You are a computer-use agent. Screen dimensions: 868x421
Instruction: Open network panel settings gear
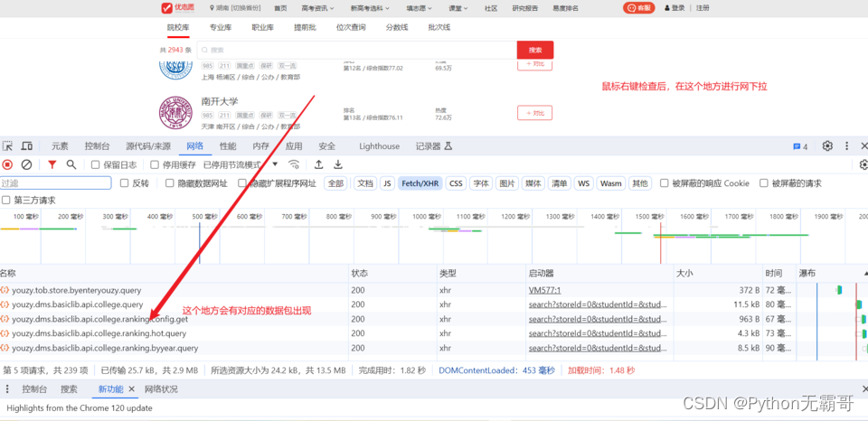[863, 164]
